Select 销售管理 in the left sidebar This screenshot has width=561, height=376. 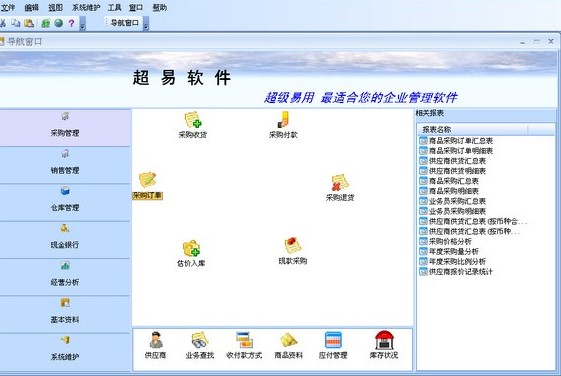65,165
